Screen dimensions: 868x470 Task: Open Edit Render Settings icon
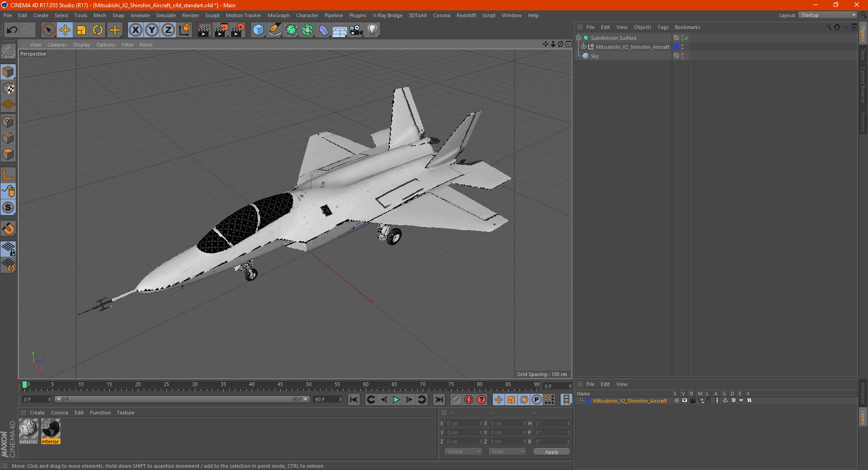[x=238, y=30]
